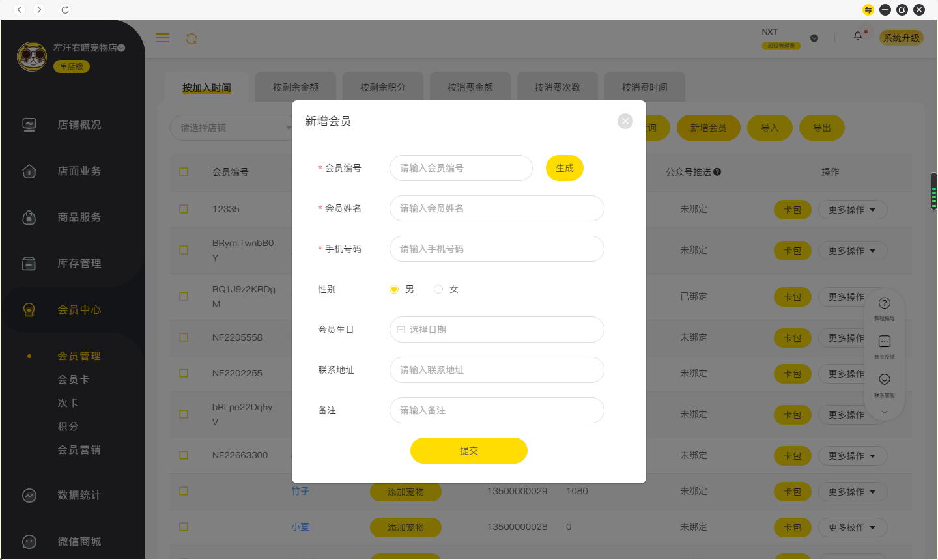Close the 新增会员 dialog with X icon
This screenshot has height=560, width=938.
coord(625,121)
